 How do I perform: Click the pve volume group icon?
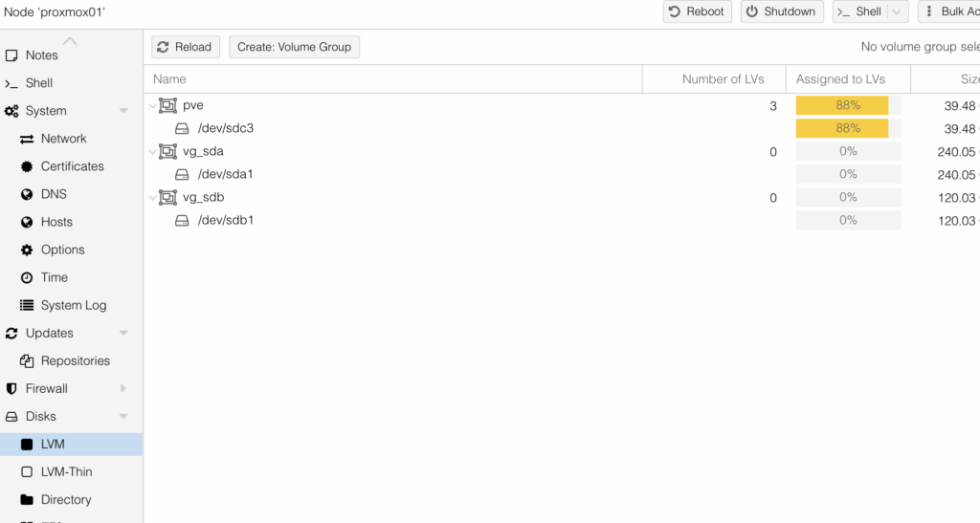(168, 105)
